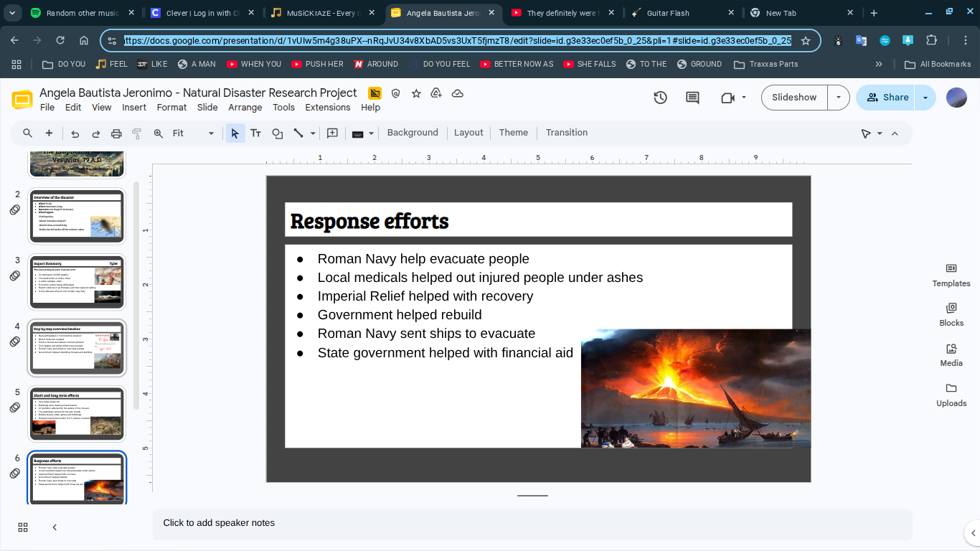Screen dimensions: 980x551
Task: Expand the Slideshow options dropdown arrow
Action: 839,98
